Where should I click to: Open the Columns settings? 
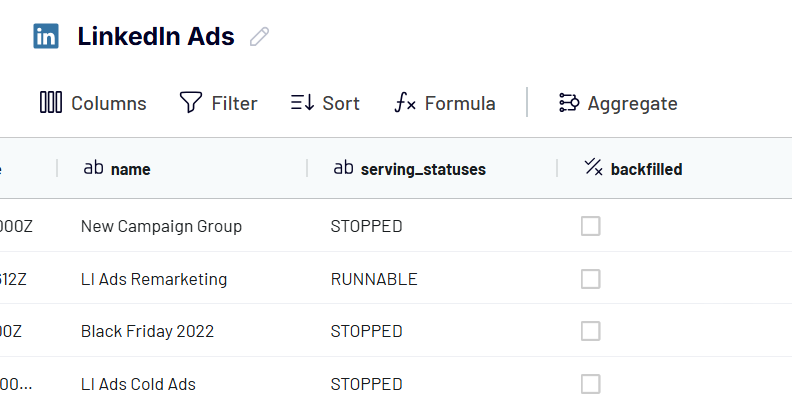[93, 103]
